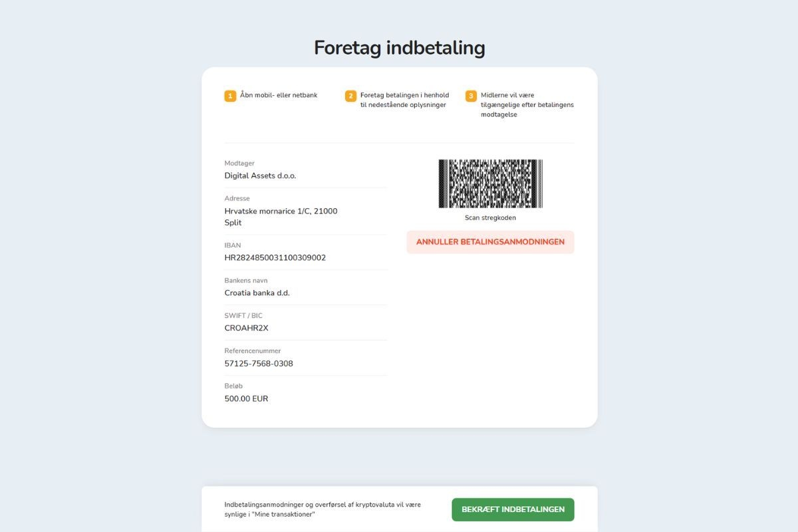Click the 'Foretag indbetaling' page heading
This screenshot has height=532, width=798.
[399, 48]
